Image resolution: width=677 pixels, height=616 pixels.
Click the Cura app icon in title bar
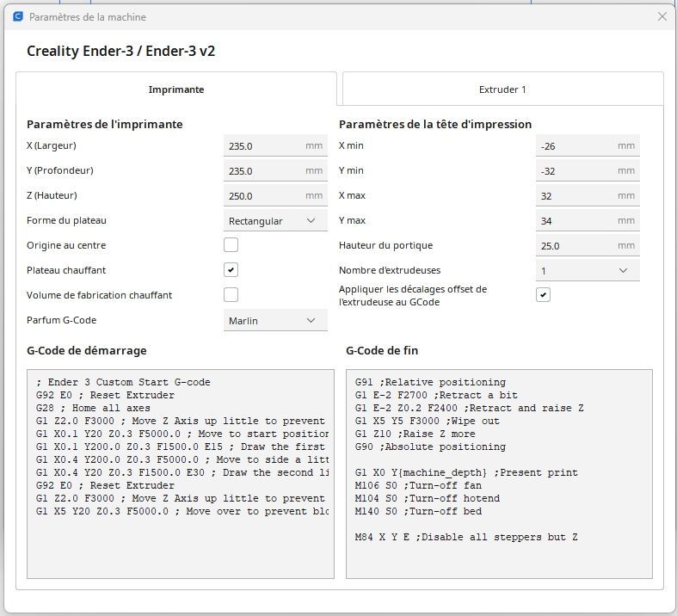tap(18, 17)
